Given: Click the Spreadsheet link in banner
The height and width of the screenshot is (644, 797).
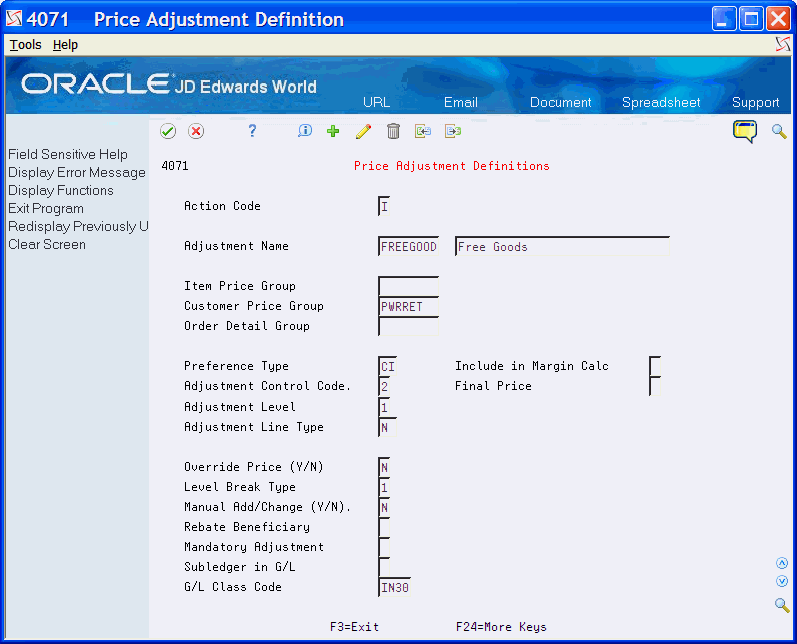Looking at the screenshot, I should (x=661, y=102).
